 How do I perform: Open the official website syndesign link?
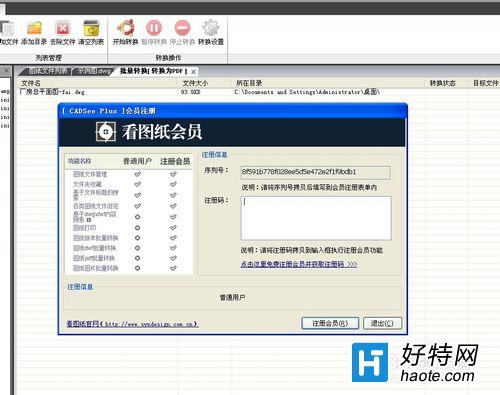(132, 324)
